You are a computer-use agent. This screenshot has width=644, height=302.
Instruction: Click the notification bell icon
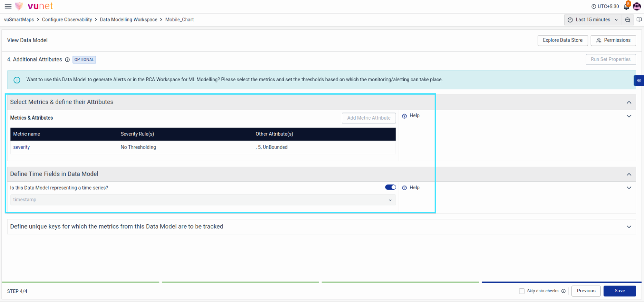click(x=626, y=6)
